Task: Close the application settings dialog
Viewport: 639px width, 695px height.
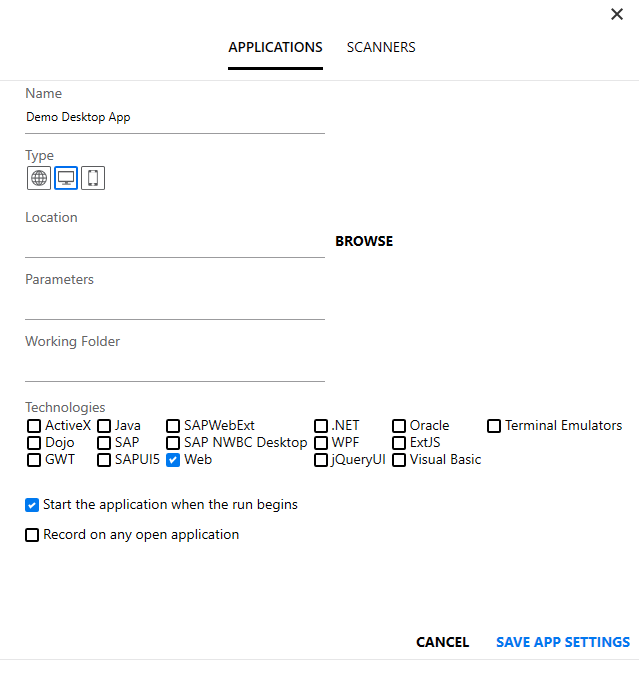Action: (617, 14)
